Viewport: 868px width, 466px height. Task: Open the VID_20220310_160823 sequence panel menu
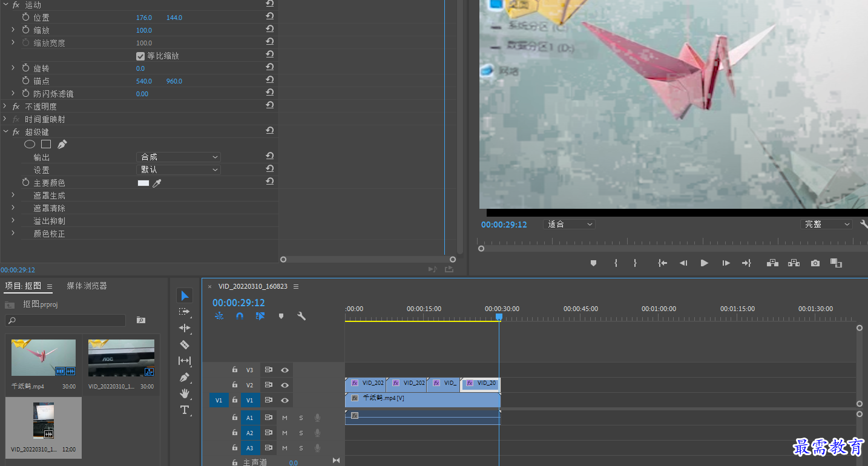296,286
